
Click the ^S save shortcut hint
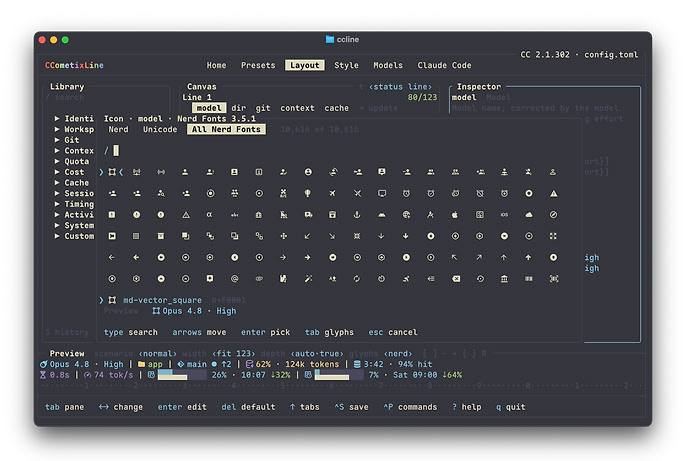351,407
